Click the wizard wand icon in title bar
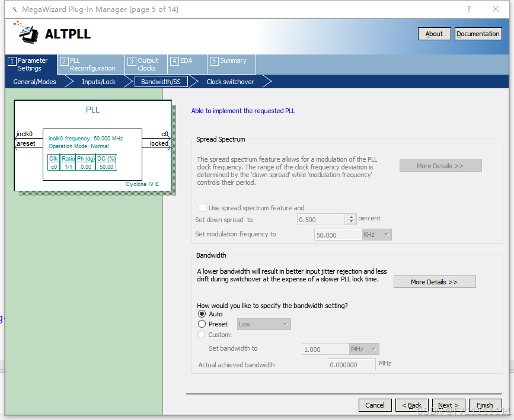This screenshot has height=420, width=514. tap(14, 9)
